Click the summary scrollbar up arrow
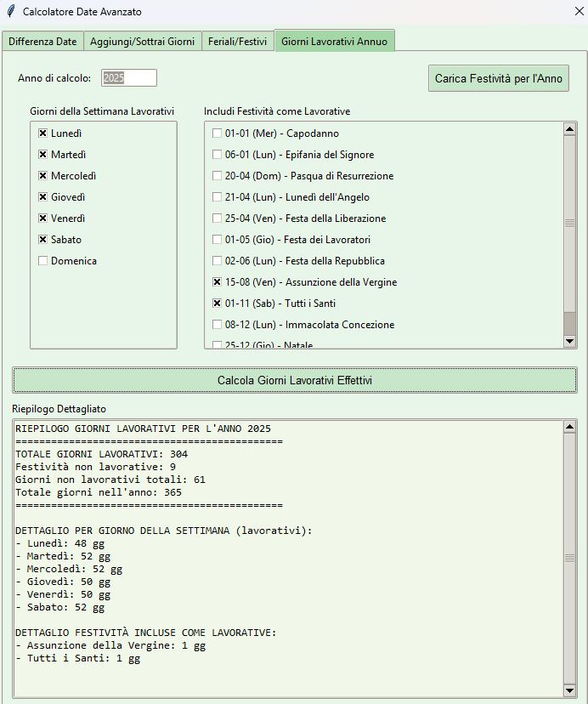 569,426
